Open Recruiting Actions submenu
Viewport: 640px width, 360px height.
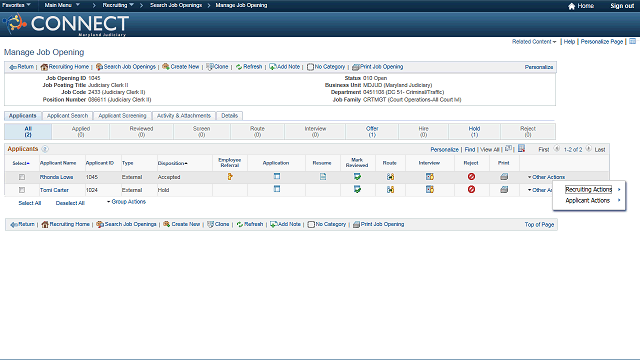coord(589,189)
